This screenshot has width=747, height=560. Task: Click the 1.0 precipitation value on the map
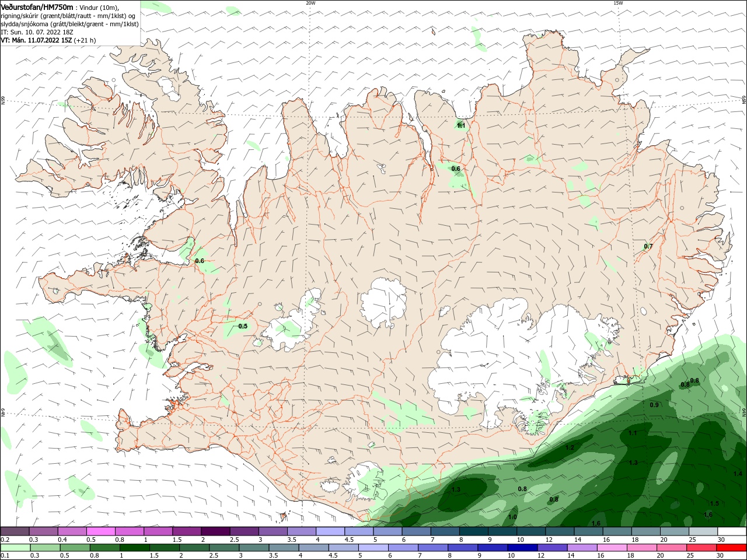tap(512, 517)
